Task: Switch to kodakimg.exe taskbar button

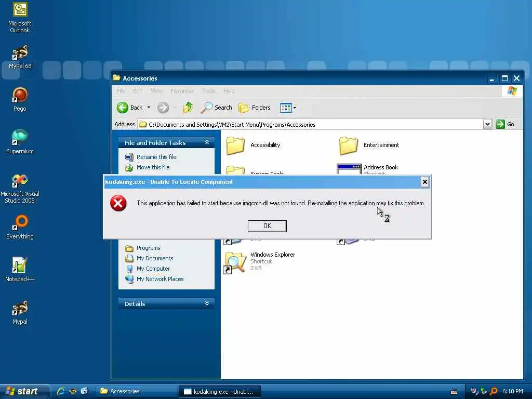Action: click(x=220, y=392)
